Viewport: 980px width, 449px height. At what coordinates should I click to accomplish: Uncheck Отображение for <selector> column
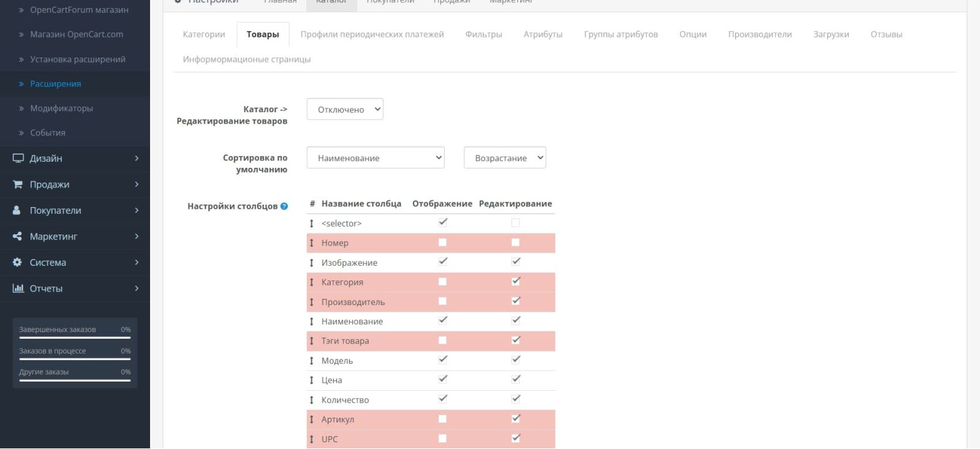click(x=443, y=222)
